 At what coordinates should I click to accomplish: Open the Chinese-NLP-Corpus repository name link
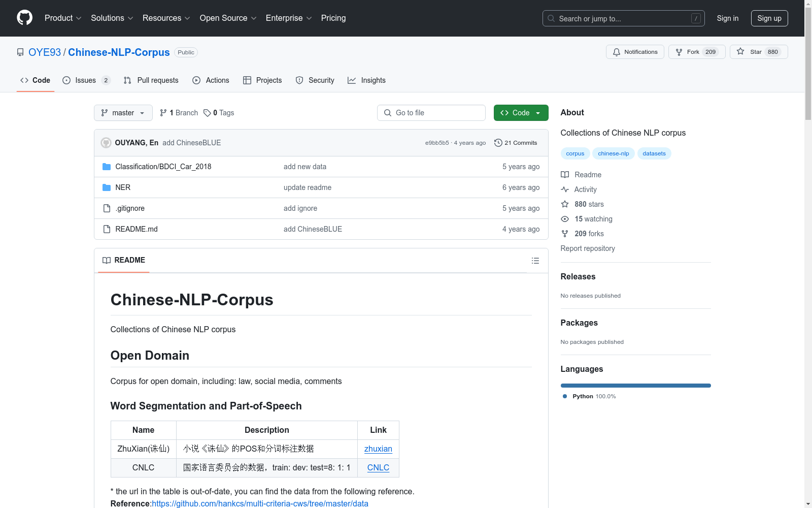tap(119, 52)
